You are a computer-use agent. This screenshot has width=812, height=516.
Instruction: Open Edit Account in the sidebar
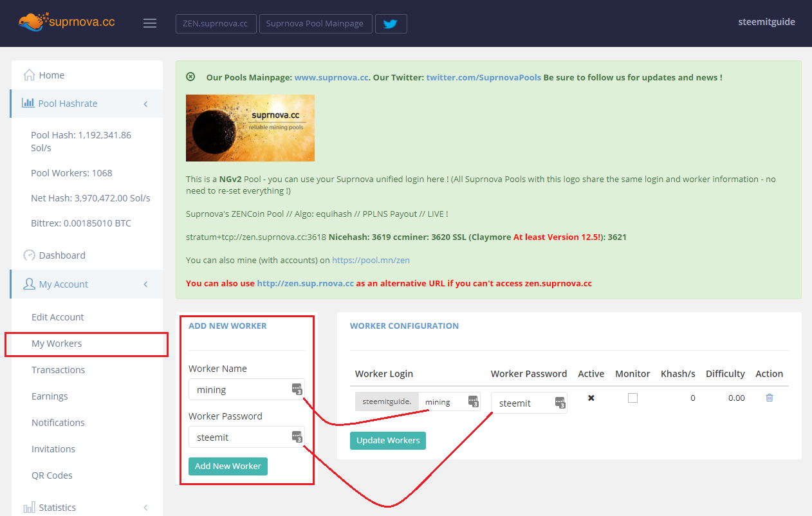pyautogui.click(x=58, y=317)
